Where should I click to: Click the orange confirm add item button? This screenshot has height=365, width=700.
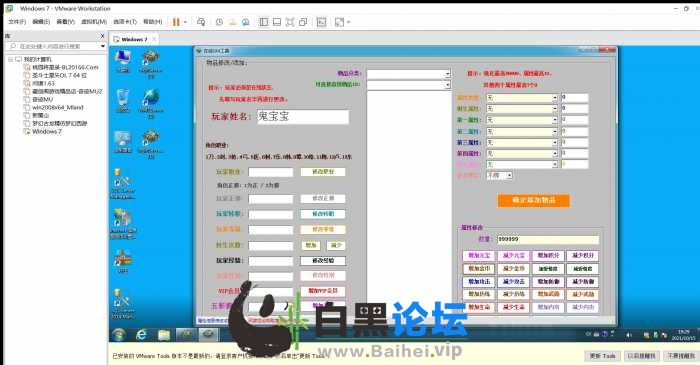pyautogui.click(x=533, y=200)
